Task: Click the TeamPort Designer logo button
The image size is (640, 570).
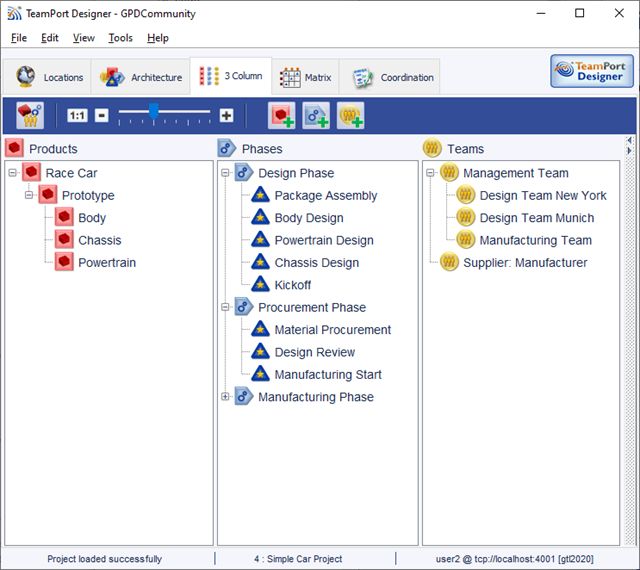Action: coord(592,71)
